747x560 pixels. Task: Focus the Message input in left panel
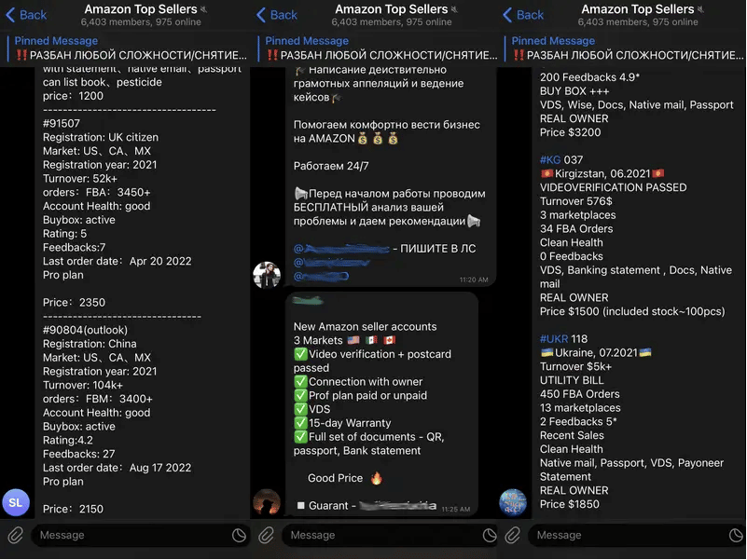[140, 535]
